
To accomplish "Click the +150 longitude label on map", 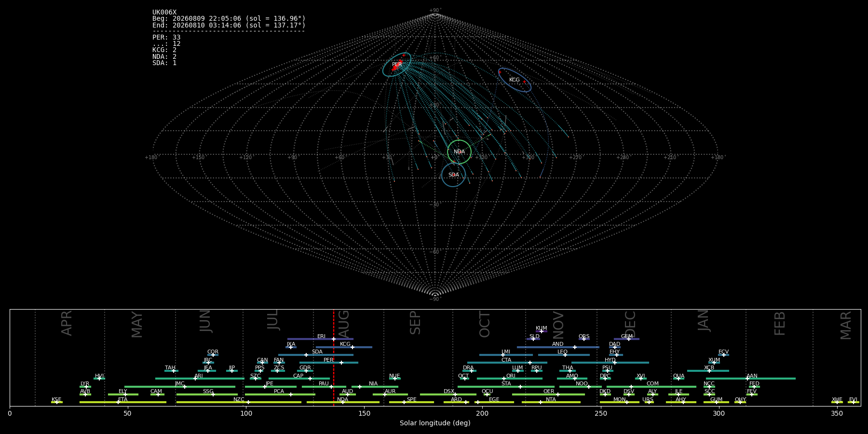I will pyautogui.click(x=198, y=157).
